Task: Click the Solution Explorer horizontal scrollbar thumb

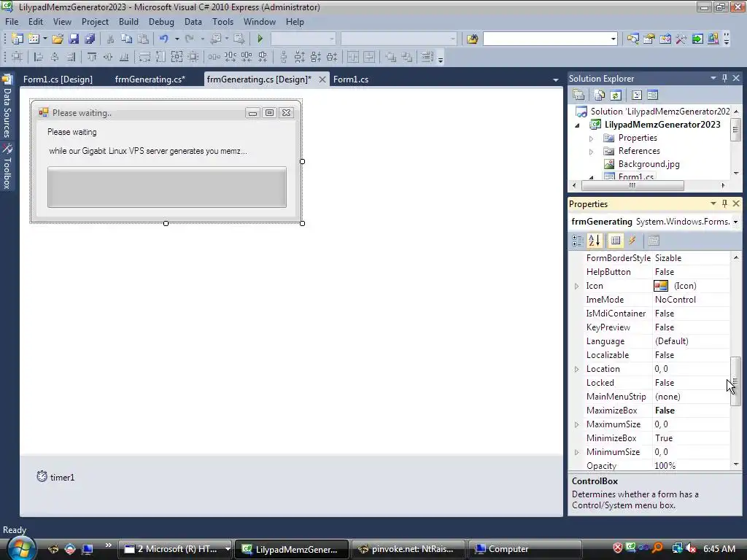Action: (x=632, y=186)
